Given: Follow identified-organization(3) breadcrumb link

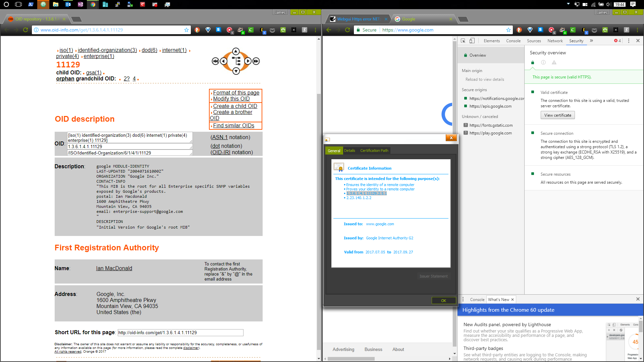Looking at the screenshot, I should coord(107,50).
